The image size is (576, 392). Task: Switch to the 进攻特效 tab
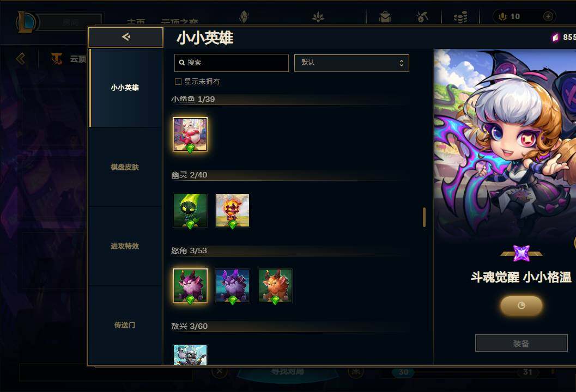point(125,246)
